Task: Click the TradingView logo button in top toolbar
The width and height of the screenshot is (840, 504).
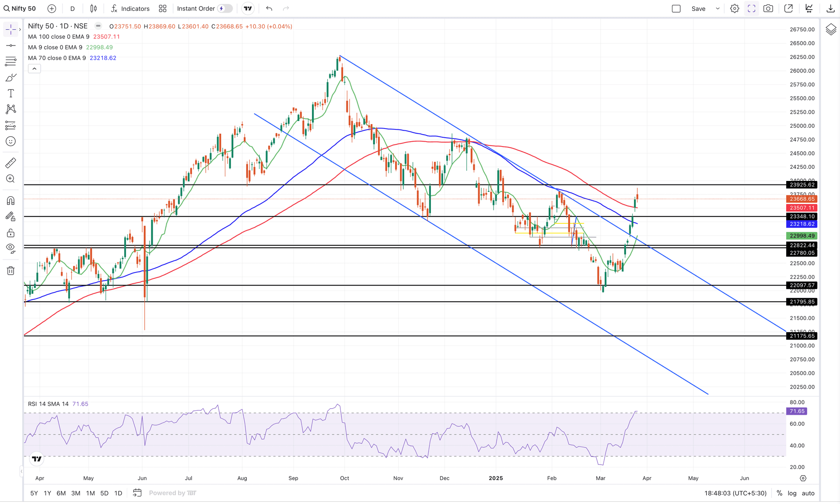Action: 248,9
